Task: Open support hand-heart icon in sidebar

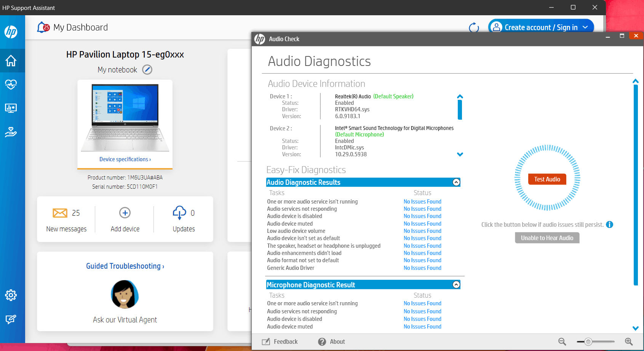Action: (x=11, y=132)
